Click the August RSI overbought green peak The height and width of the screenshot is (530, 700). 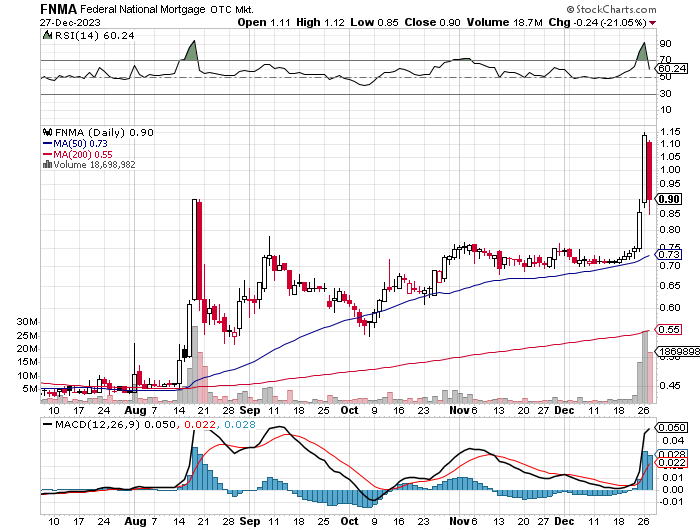(x=191, y=51)
